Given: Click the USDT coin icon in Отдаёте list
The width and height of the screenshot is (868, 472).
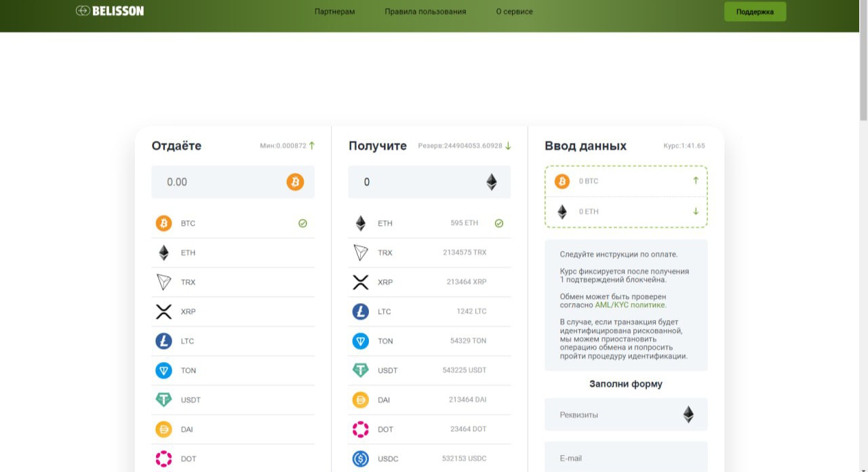Looking at the screenshot, I should tap(163, 399).
